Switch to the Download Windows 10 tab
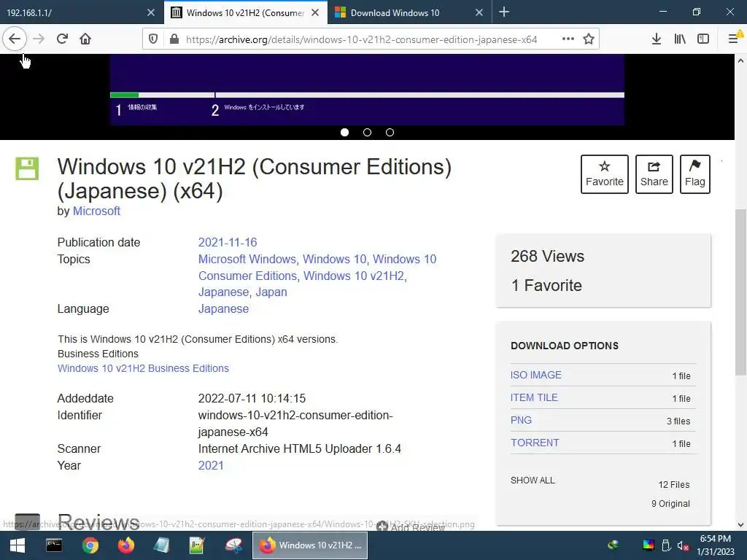This screenshot has width=747, height=560. [x=404, y=12]
